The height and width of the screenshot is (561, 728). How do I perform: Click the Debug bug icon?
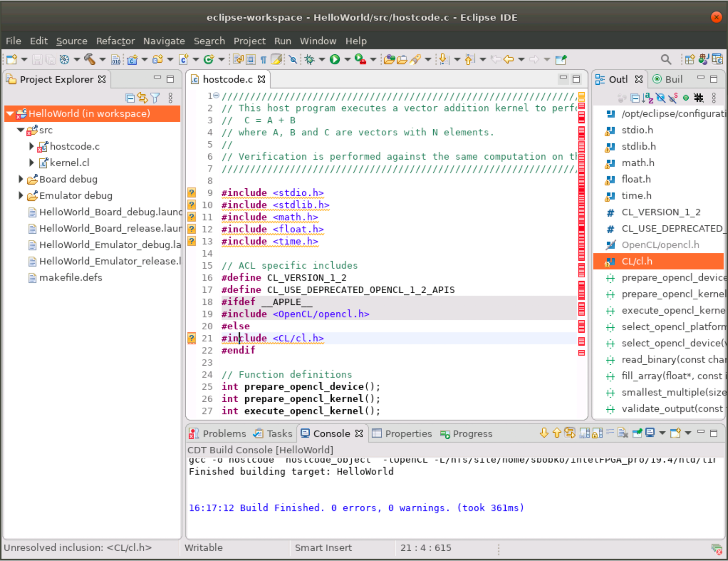pos(309,59)
